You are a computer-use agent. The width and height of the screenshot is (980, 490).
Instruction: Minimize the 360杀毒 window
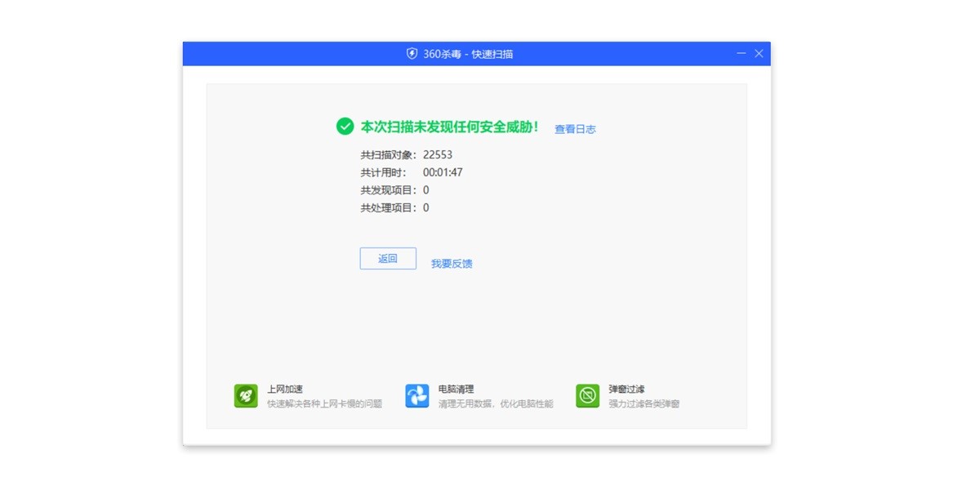coord(742,53)
